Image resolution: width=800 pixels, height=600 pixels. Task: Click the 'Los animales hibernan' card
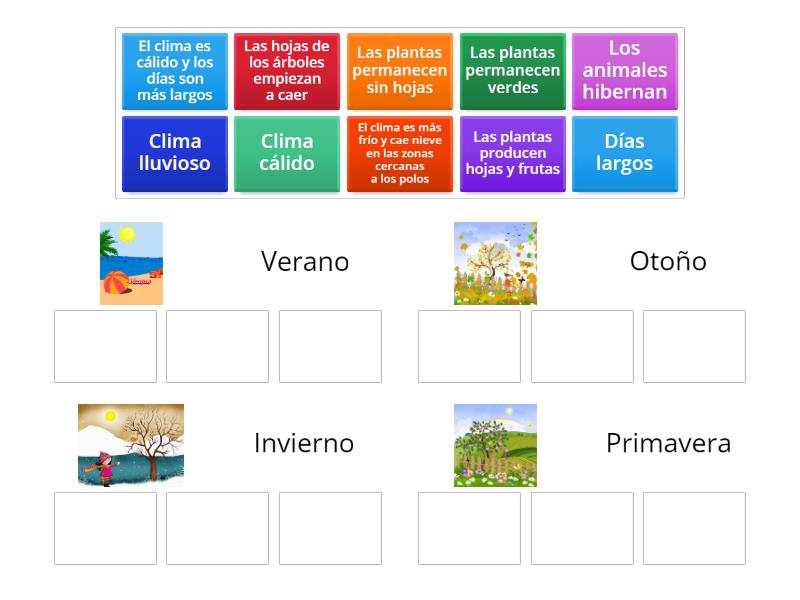[625, 72]
